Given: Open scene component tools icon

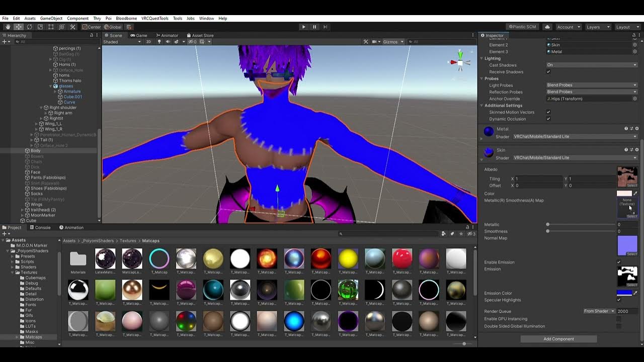Looking at the screenshot, I should pyautogui.click(x=366, y=42).
